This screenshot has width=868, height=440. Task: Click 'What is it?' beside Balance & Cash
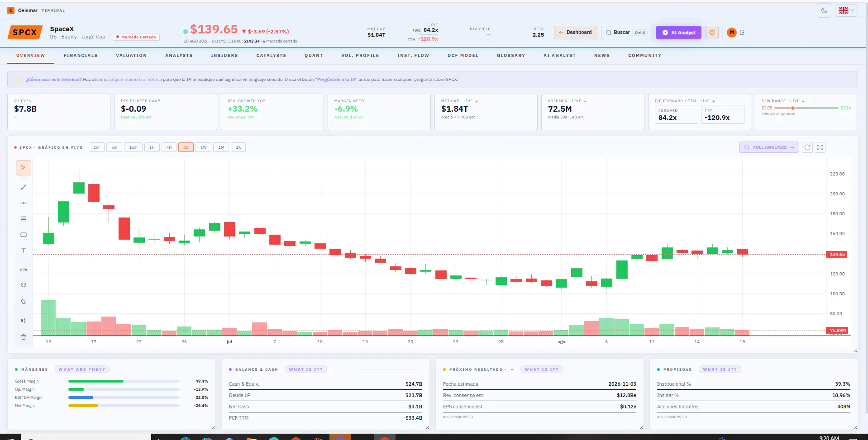[x=306, y=369]
